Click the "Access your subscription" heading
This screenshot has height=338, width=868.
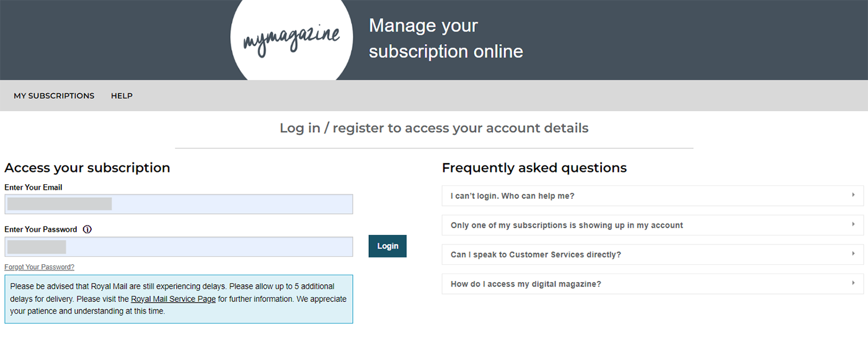(x=87, y=167)
